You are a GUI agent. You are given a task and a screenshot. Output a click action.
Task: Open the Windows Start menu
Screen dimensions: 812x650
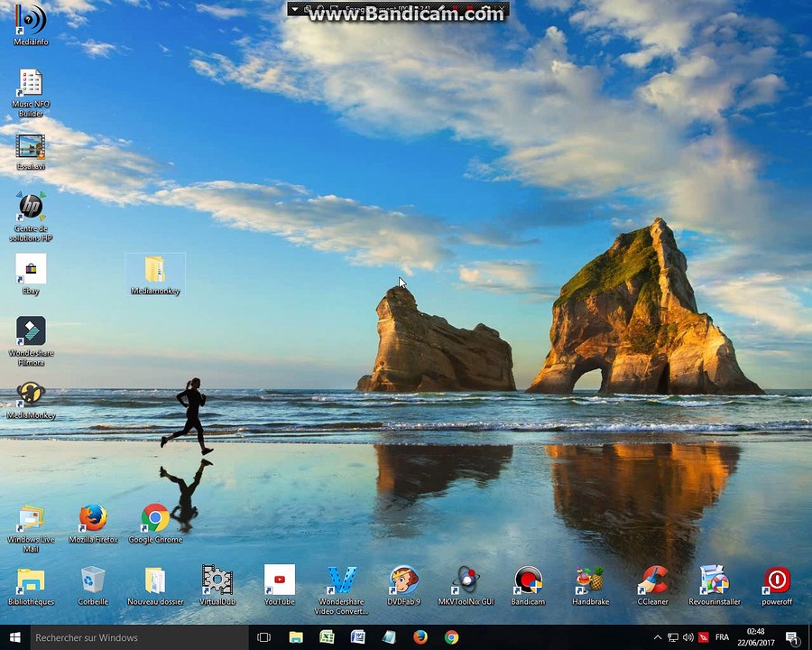pyautogui.click(x=14, y=637)
